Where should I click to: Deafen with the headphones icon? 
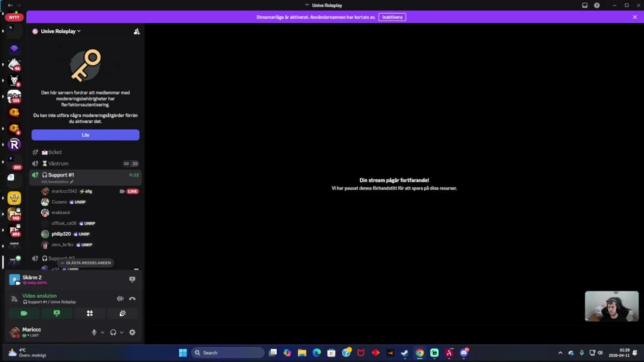[x=113, y=332]
